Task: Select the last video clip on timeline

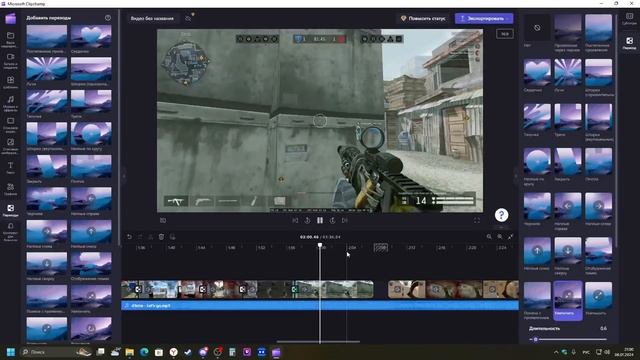Action: (501, 289)
